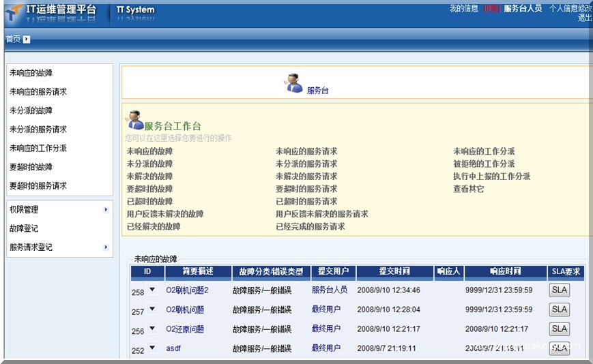Click the 退出 logout link

tap(585, 18)
